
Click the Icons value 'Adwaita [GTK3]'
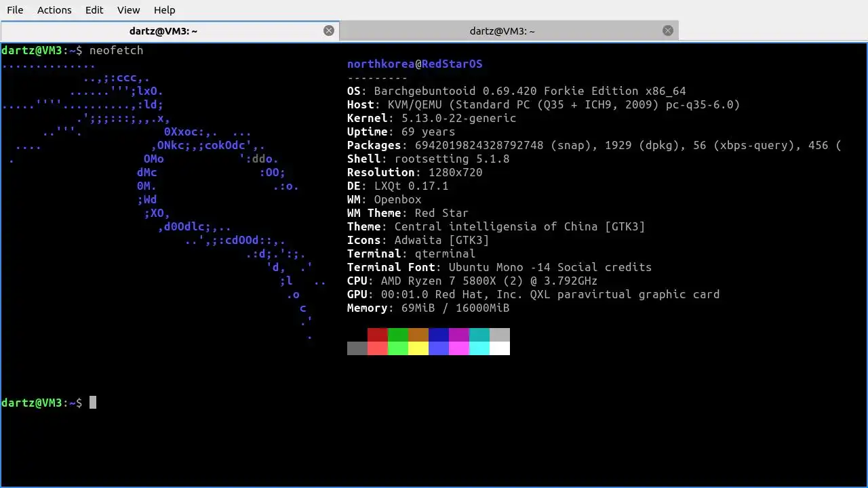click(x=441, y=240)
